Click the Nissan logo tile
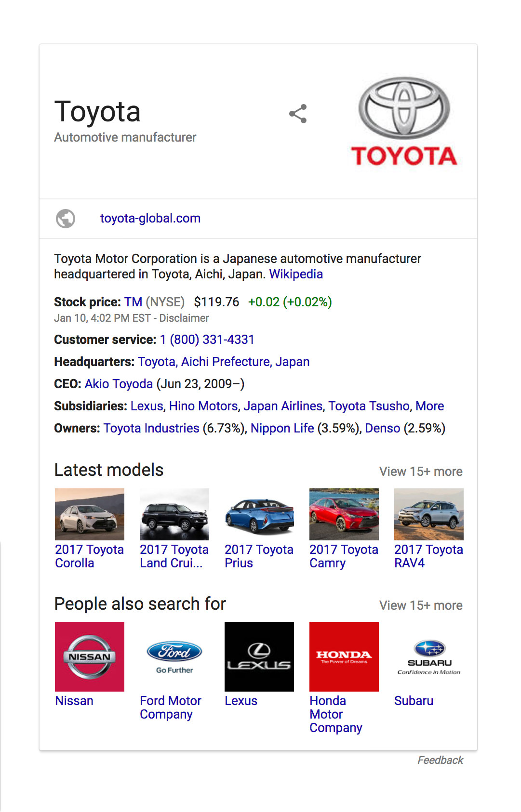This screenshot has height=812, width=521. pyautogui.click(x=90, y=657)
